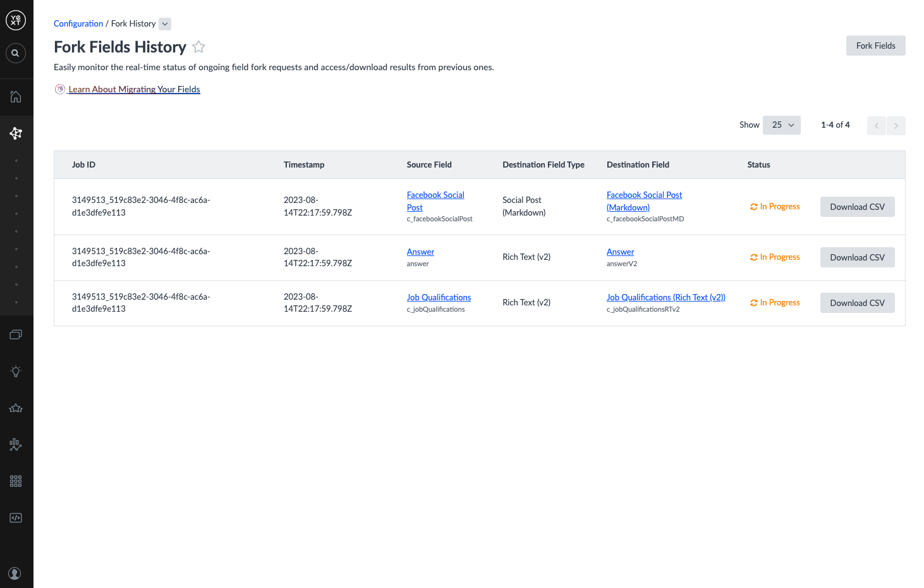Image resolution: width=924 pixels, height=588 pixels.
Task: Click In Progress status in Answer row
Action: (x=775, y=257)
